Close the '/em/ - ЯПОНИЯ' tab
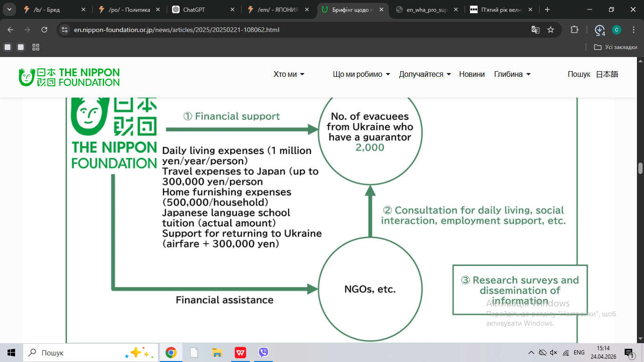This screenshot has width=644, height=362. click(307, 9)
